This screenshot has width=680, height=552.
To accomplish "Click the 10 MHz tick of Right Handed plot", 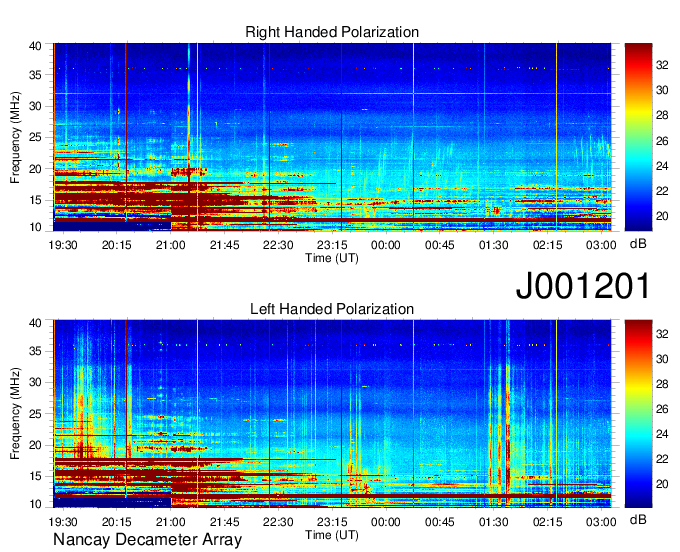I will click(35, 227).
